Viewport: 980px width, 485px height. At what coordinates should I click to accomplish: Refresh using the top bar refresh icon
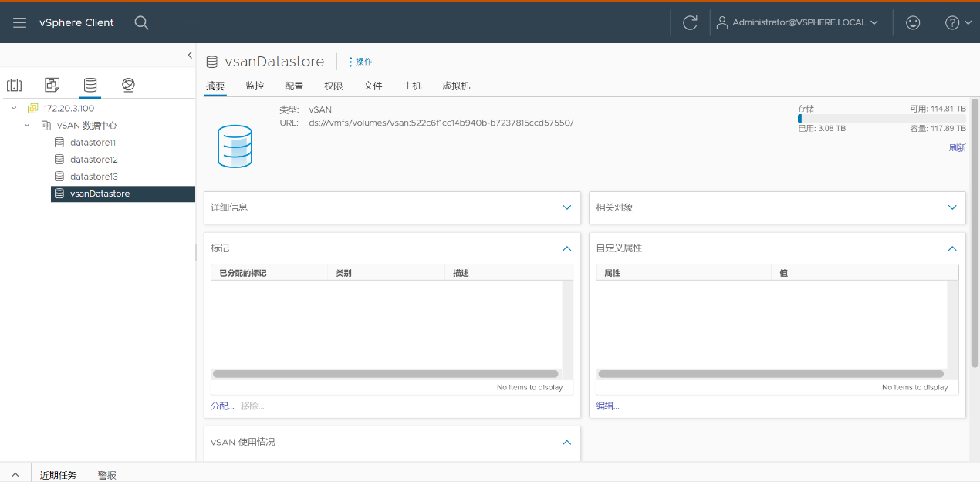pyautogui.click(x=690, y=22)
